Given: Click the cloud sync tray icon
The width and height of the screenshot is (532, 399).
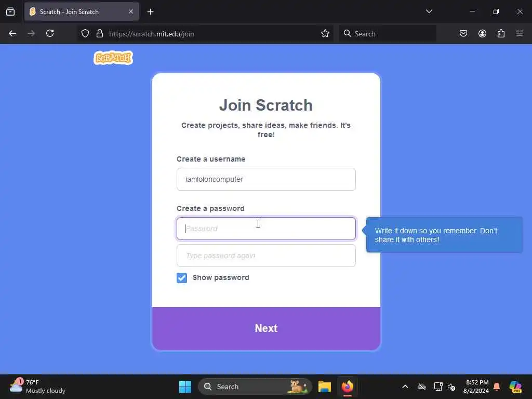Looking at the screenshot, I should (x=422, y=387).
